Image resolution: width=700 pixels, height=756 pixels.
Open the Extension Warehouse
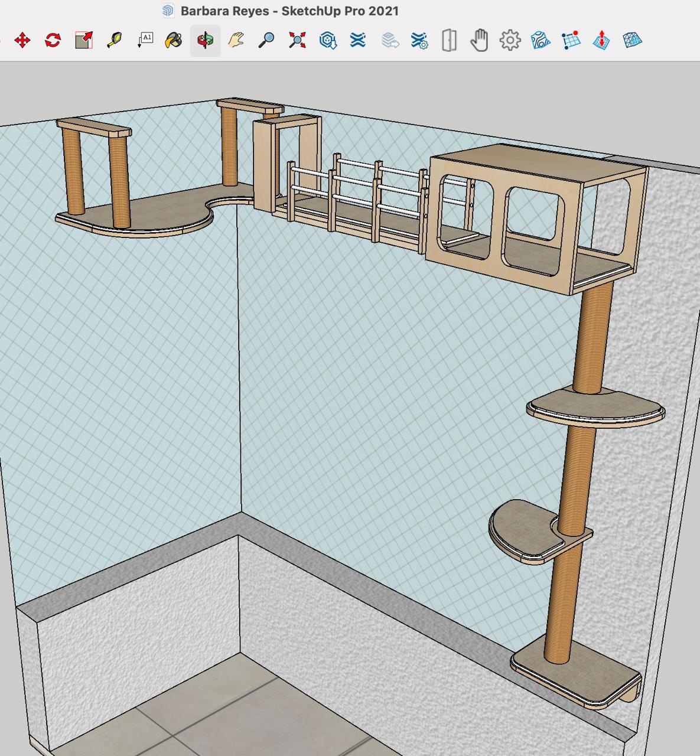[358, 41]
